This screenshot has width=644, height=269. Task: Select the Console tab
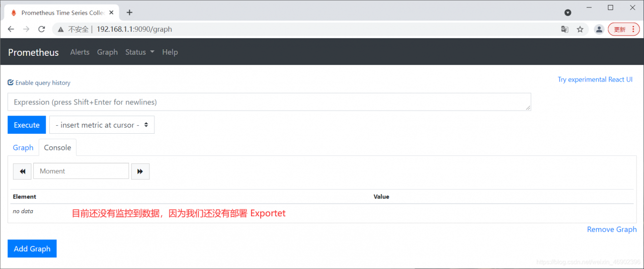click(x=57, y=147)
